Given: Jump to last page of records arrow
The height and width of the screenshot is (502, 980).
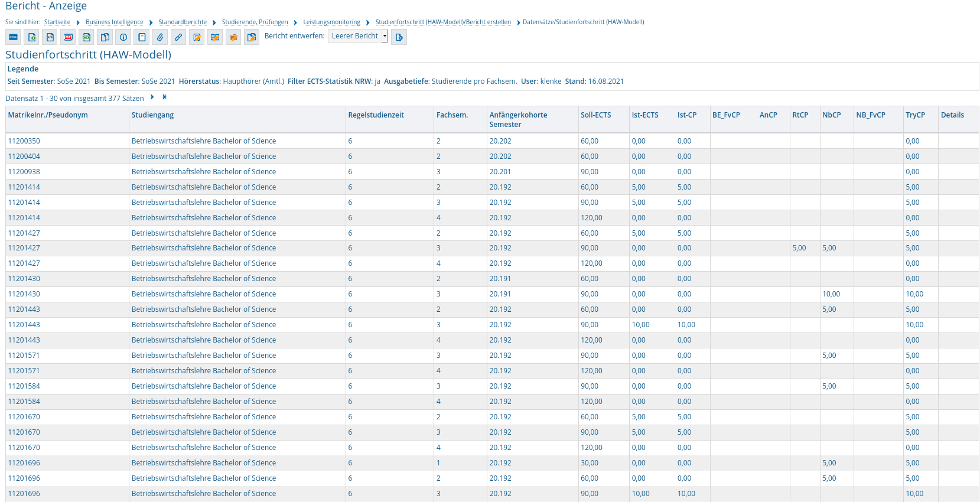Looking at the screenshot, I should [164, 97].
